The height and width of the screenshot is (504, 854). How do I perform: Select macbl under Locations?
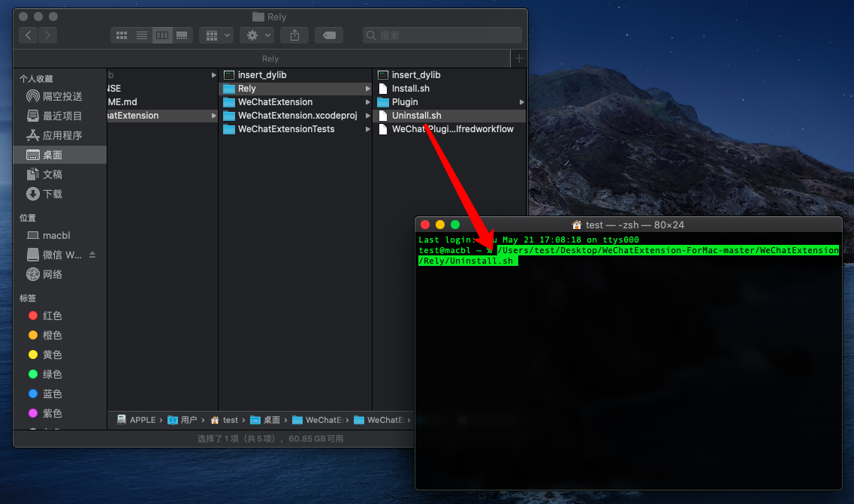click(60, 235)
